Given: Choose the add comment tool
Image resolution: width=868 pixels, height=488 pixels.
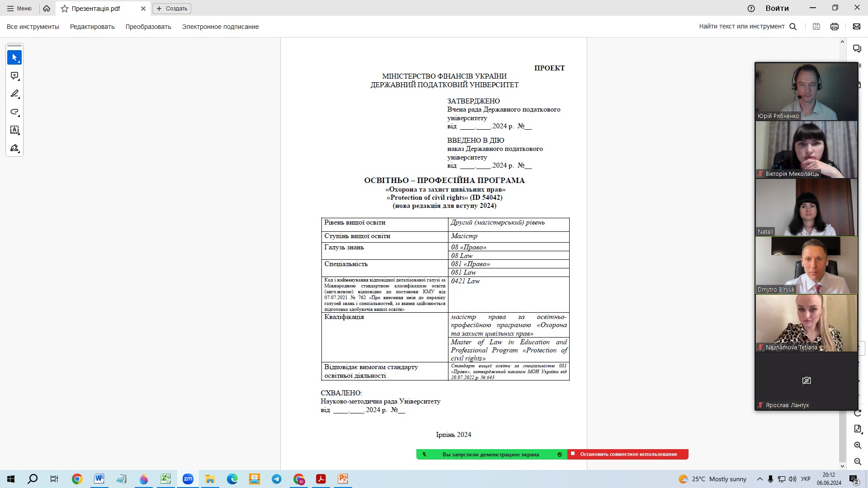Looking at the screenshot, I should 14,76.
